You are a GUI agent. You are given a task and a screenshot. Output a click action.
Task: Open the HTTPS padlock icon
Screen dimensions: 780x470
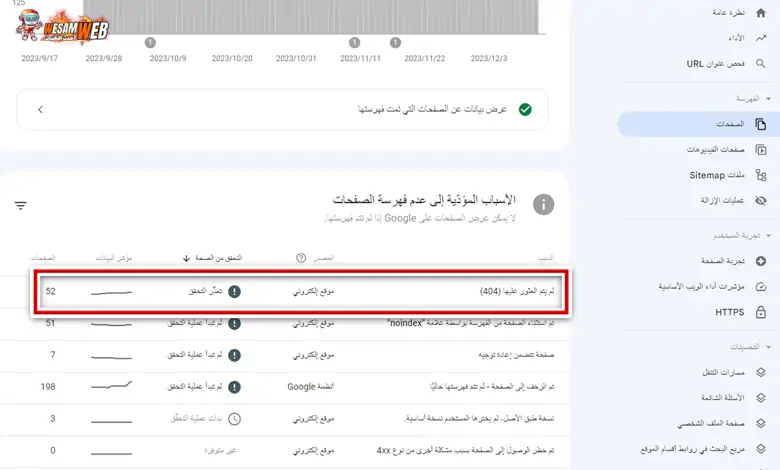click(761, 312)
